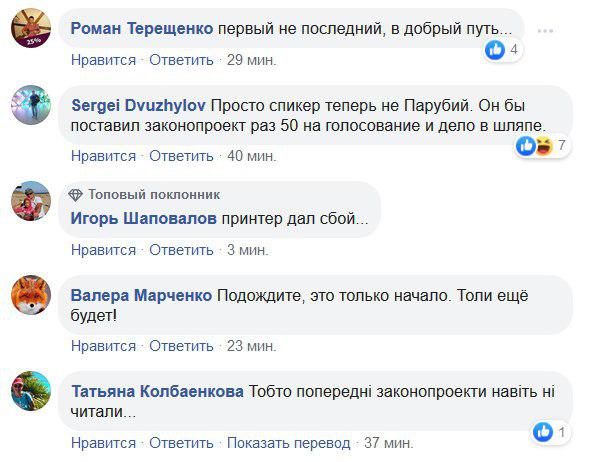Click Показать перевод under Татьяна's comment
Image resolution: width=610 pixels, height=462 pixels.
(x=288, y=443)
